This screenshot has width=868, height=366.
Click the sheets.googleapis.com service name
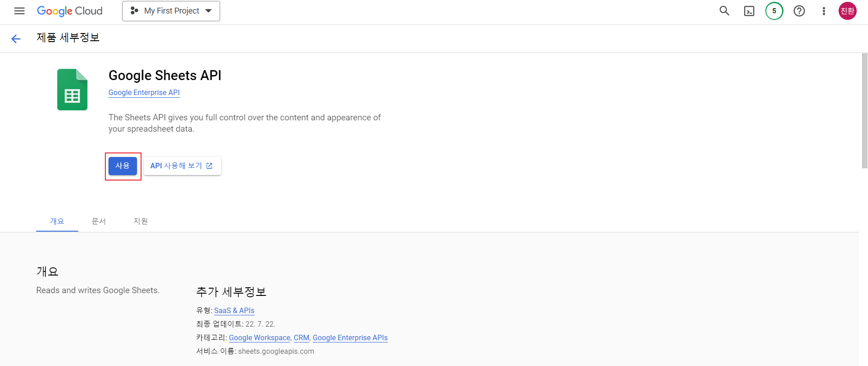(276, 351)
